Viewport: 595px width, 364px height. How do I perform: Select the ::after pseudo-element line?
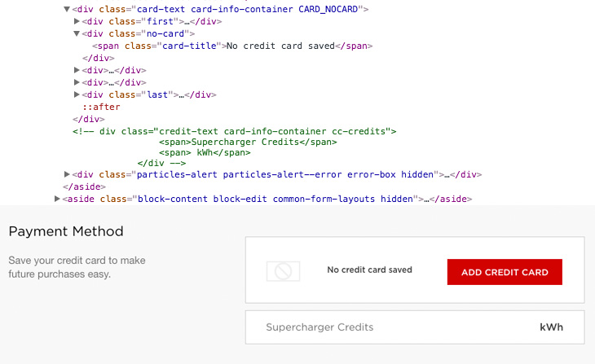pos(101,107)
